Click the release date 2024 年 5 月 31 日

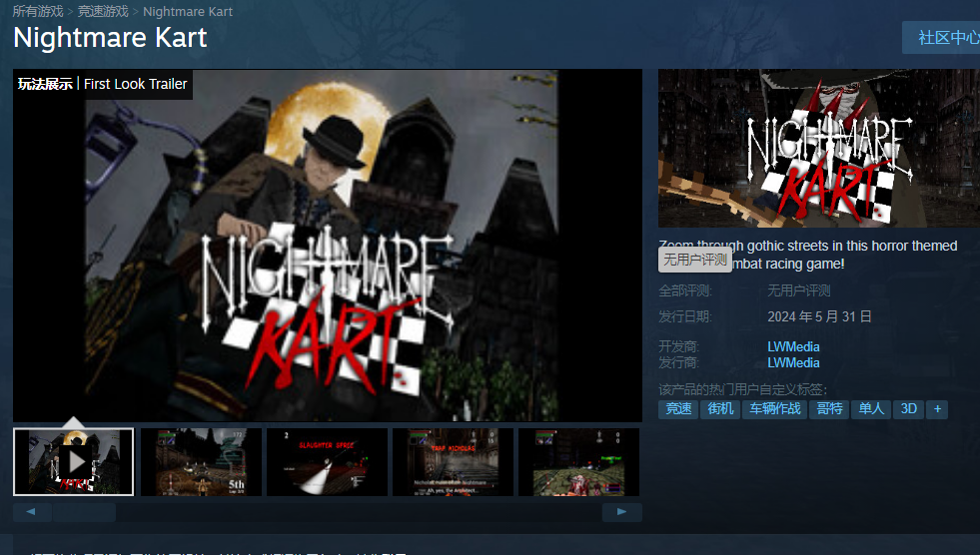tap(819, 316)
